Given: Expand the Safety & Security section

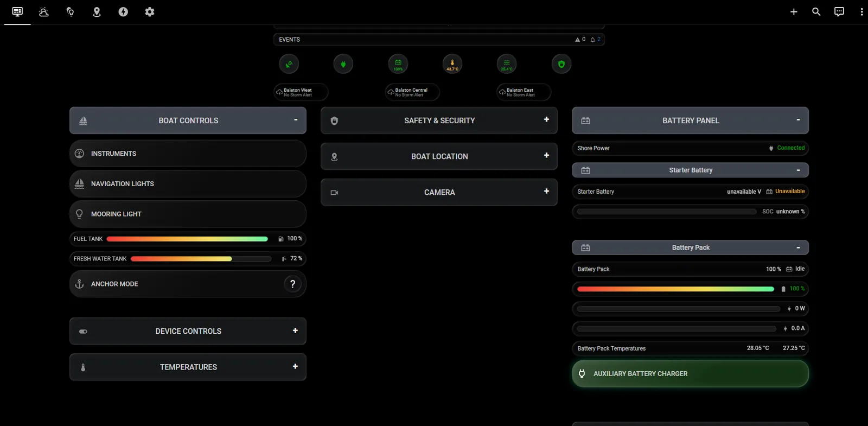Looking at the screenshot, I should 439,120.
